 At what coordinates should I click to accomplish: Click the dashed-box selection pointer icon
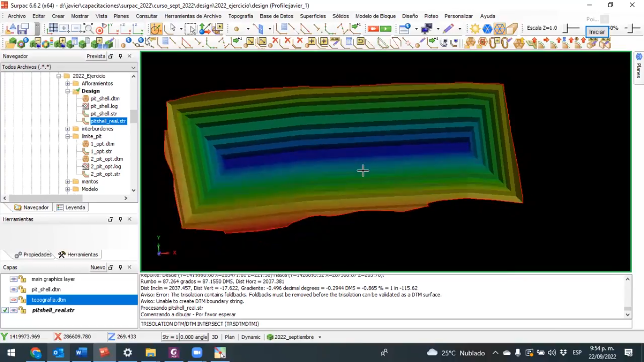(x=190, y=29)
